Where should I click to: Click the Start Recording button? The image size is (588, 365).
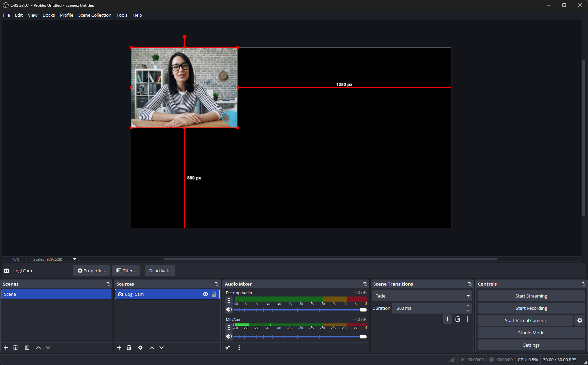pyautogui.click(x=531, y=308)
